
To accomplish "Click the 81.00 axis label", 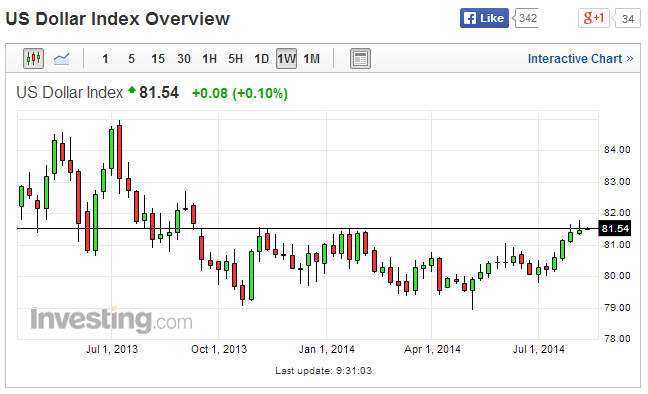I will point(617,245).
